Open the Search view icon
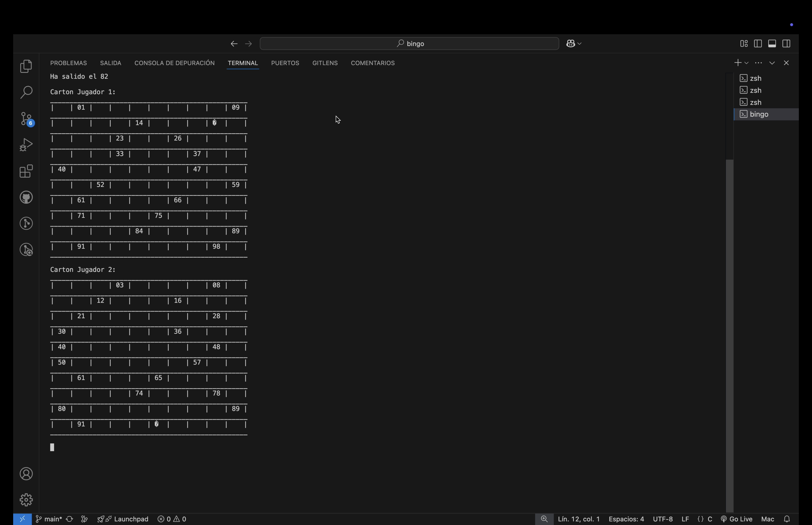The width and height of the screenshot is (812, 525). coord(26,92)
